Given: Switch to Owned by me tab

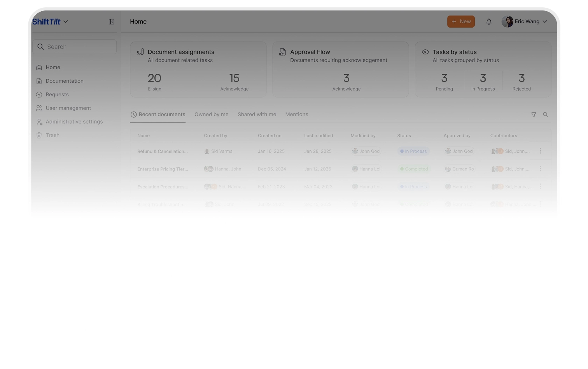Looking at the screenshot, I should click(x=211, y=115).
